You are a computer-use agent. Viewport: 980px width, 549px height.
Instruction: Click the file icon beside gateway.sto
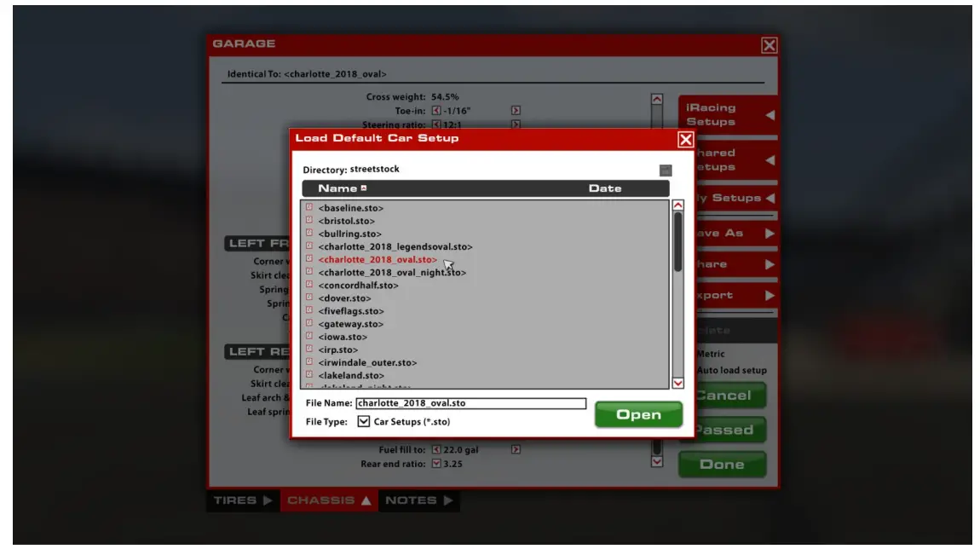point(308,323)
